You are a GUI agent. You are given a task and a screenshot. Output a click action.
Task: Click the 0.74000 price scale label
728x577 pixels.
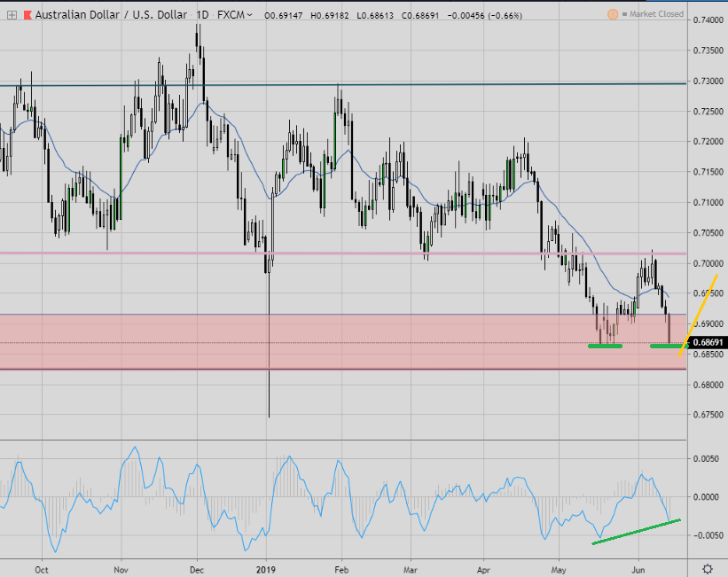(708, 20)
